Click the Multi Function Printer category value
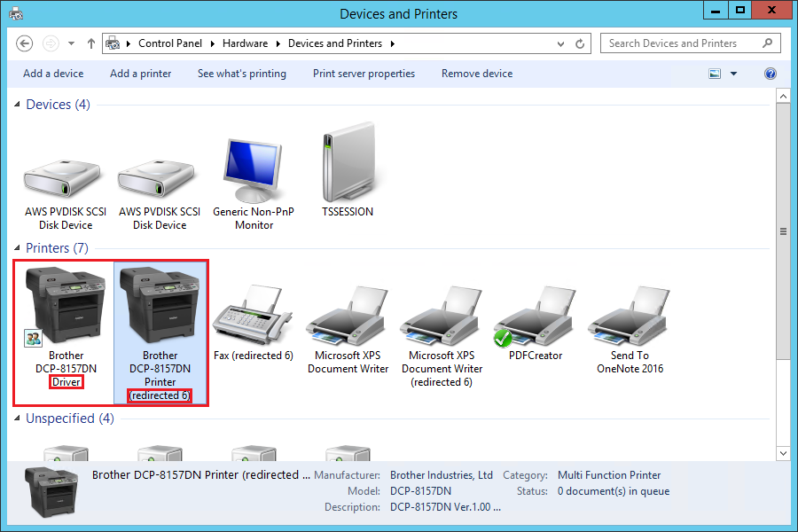 (x=609, y=475)
